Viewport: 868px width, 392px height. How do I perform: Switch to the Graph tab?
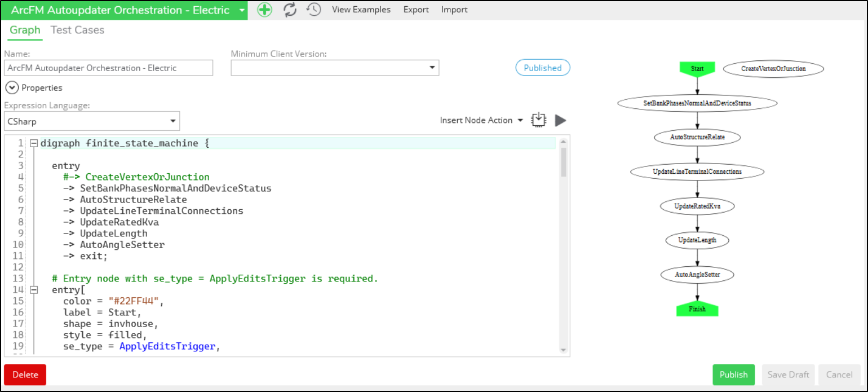pos(25,30)
